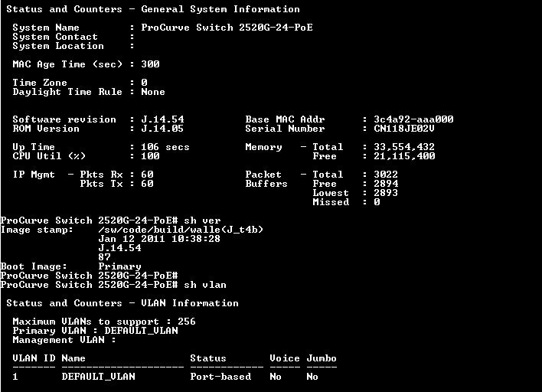Click the maximum VLANs value 256
Image resolution: width=542 pixels, height=392 pixels.
[x=187, y=321]
